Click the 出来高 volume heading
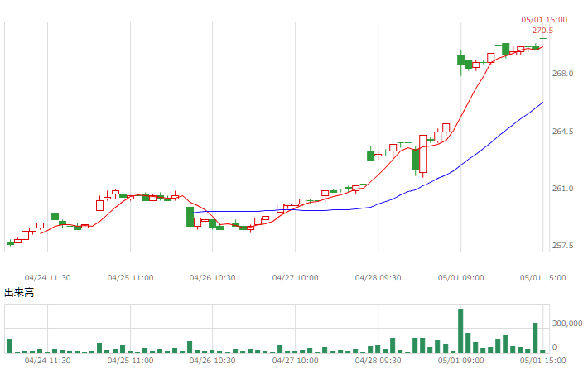 pos(19,293)
